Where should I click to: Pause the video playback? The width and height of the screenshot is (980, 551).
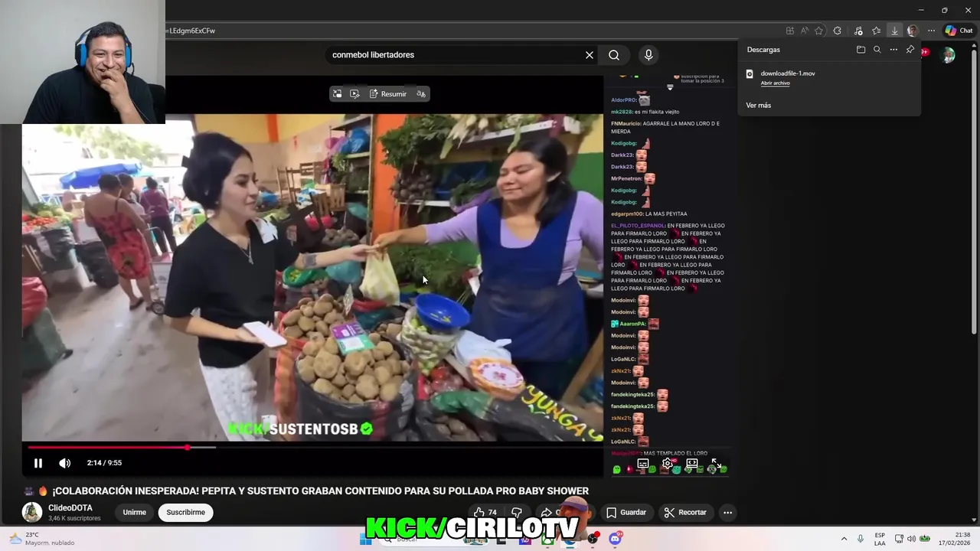(38, 463)
